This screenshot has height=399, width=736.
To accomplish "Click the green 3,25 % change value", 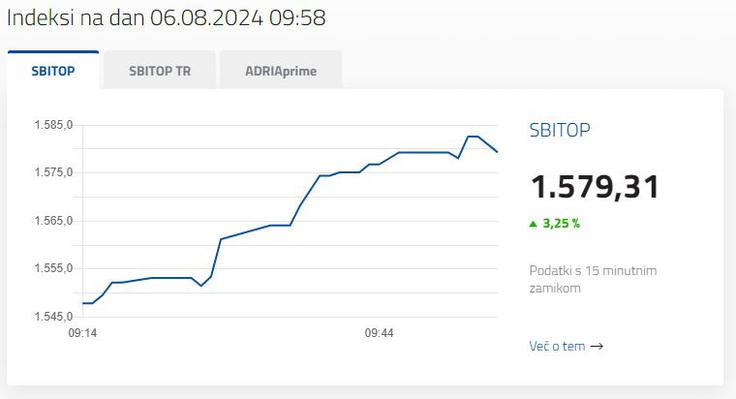I will pos(561,223).
